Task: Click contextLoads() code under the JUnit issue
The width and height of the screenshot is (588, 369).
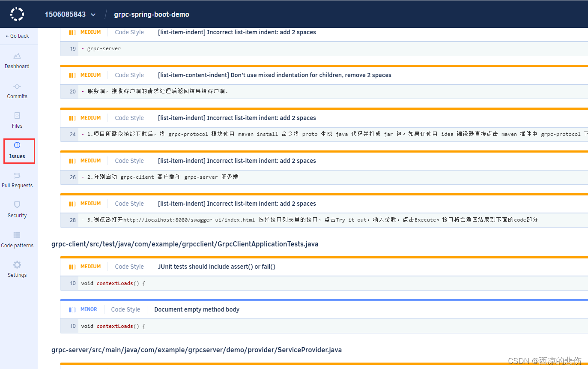Action: (x=113, y=283)
